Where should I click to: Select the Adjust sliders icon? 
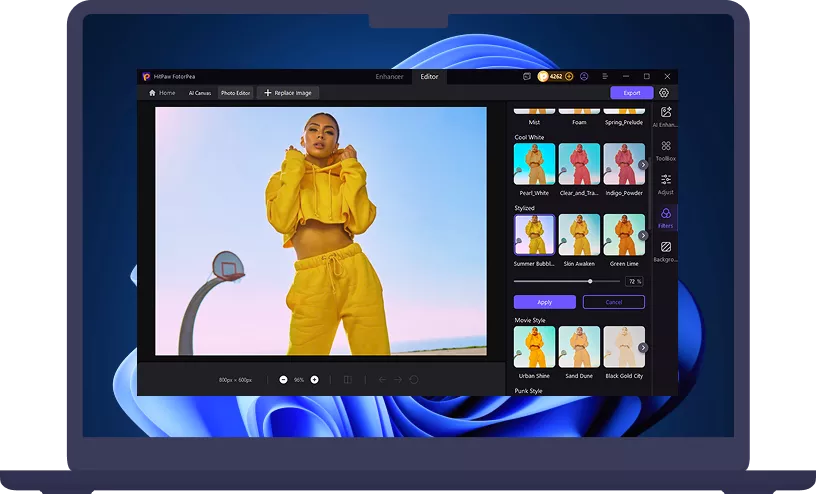[x=666, y=180]
